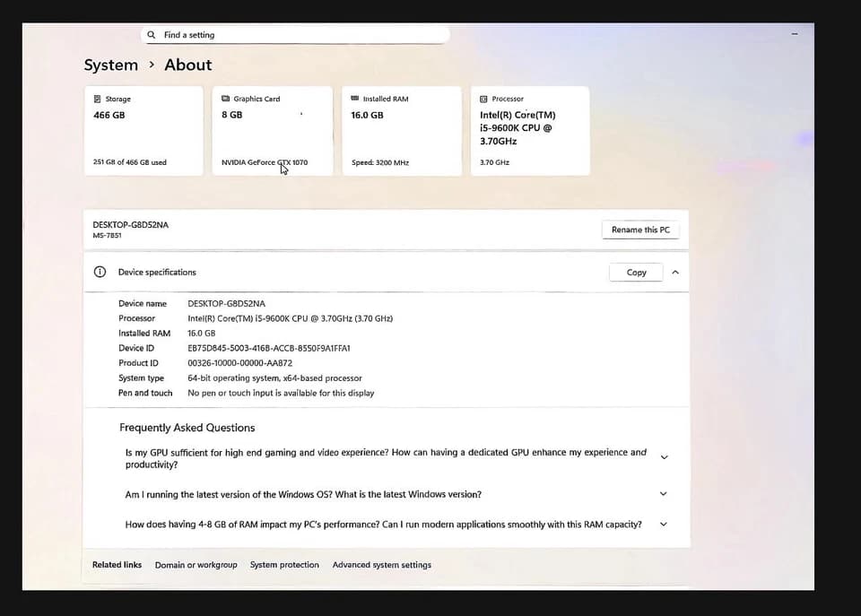The height and width of the screenshot is (616, 861).
Task: Open Domain or workgroup link
Action: point(196,565)
